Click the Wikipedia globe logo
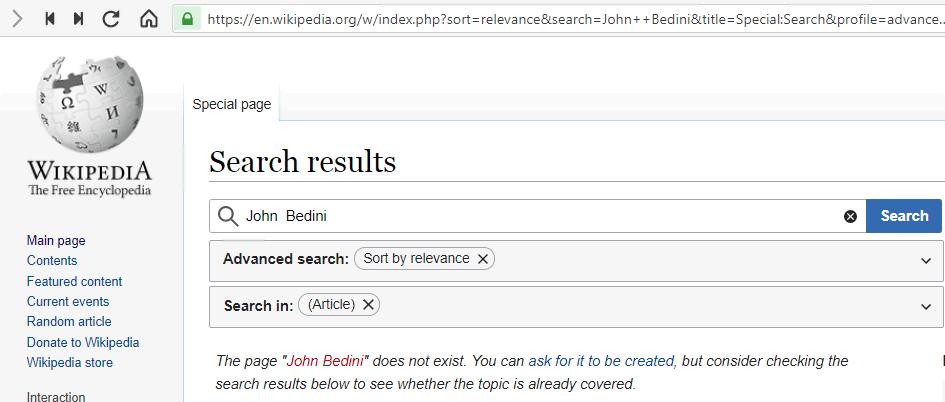Screen dimensions: 945x402 click(x=89, y=104)
